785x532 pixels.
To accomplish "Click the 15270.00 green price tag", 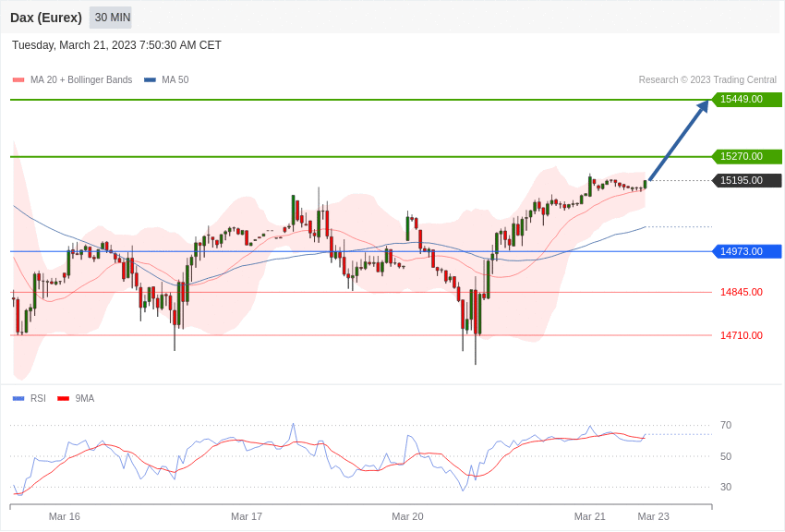I will 746,156.
